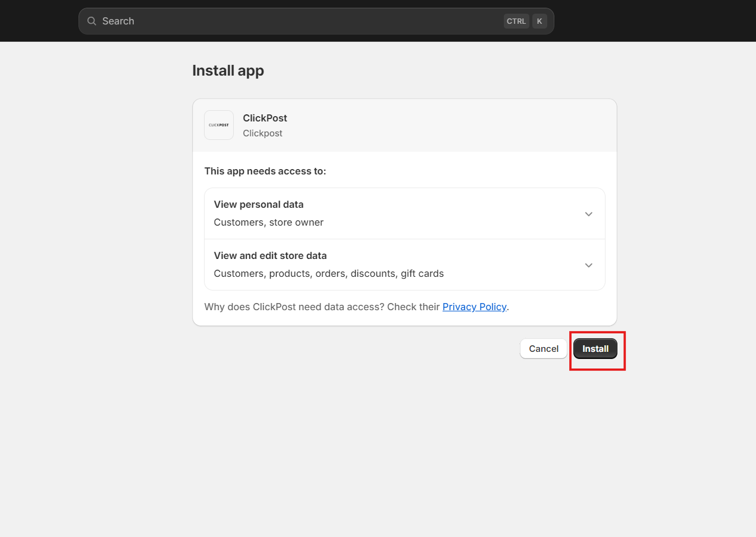The height and width of the screenshot is (537, 756).
Task: Click 'Customers, store owner' description text
Action: [x=268, y=222]
